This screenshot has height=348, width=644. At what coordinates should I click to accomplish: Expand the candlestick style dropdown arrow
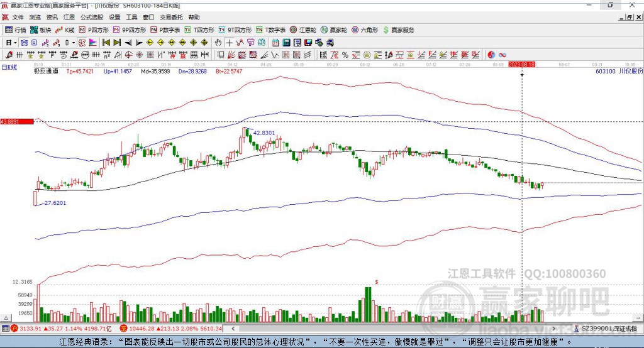[74, 43]
